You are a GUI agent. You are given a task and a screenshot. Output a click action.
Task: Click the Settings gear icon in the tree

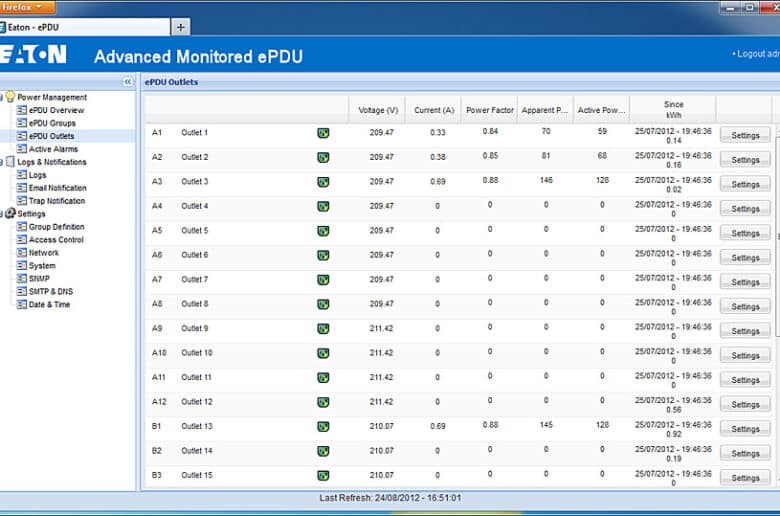pyautogui.click(x=10, y=213)
